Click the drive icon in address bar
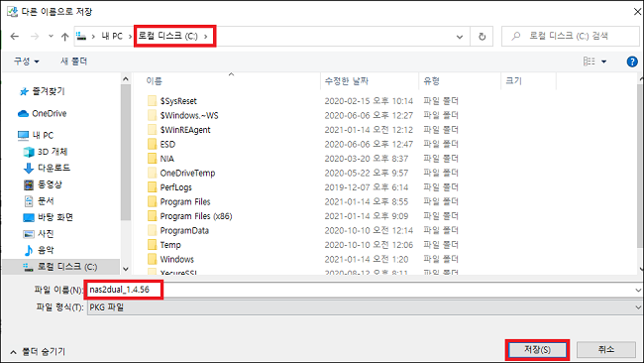The image size is (644, 363). tap(81, 36)
